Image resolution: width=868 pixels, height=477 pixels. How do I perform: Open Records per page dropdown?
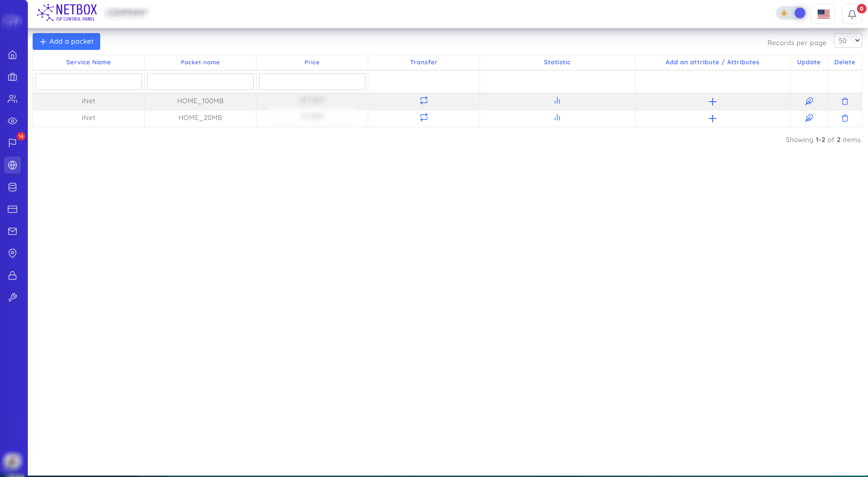tap(847, 41)
